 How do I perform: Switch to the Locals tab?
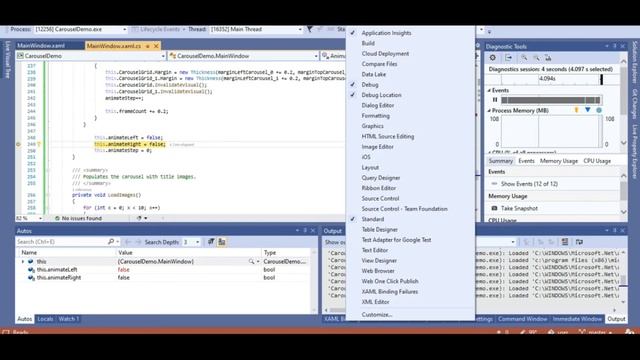pos(45,319)
